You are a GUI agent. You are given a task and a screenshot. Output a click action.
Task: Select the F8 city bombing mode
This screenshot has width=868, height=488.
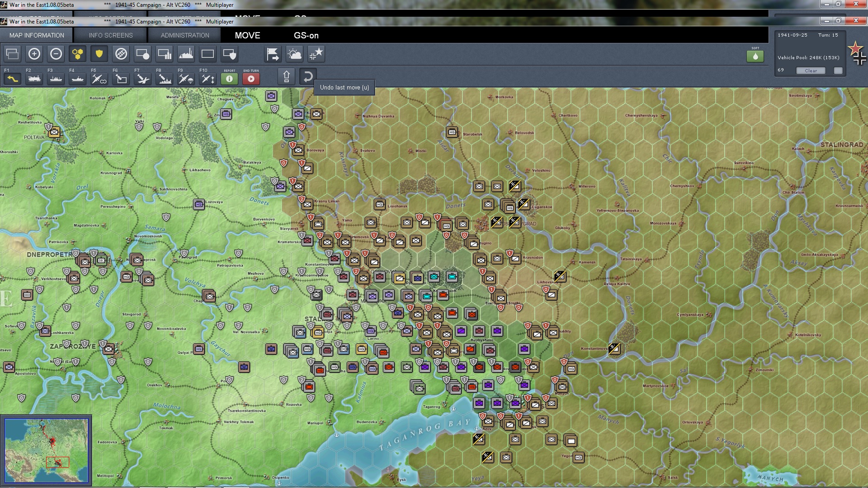[165, 79]
